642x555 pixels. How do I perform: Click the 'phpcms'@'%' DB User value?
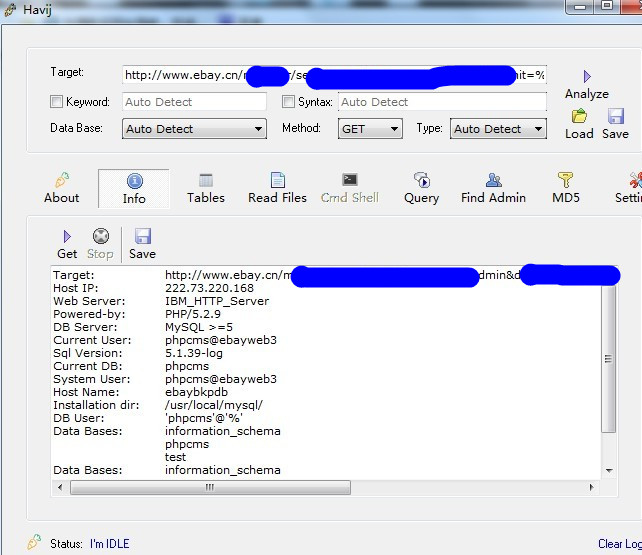(x=204, y=418)
